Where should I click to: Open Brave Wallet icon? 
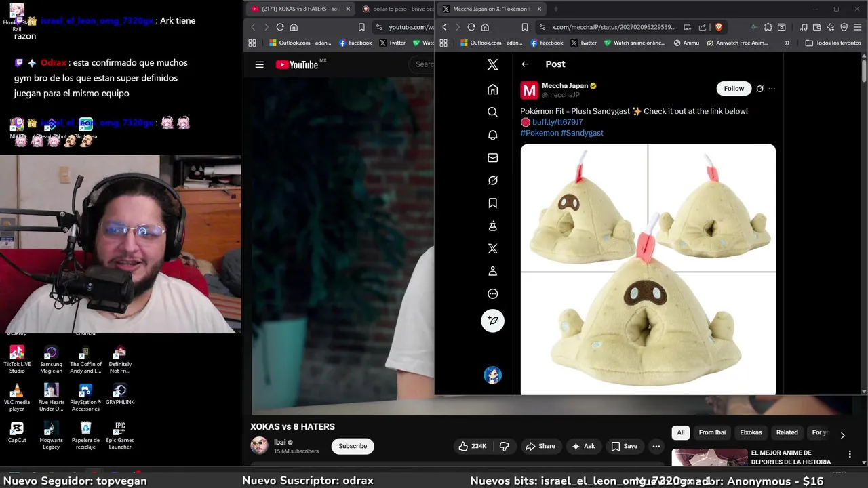(x=817, y=27)
